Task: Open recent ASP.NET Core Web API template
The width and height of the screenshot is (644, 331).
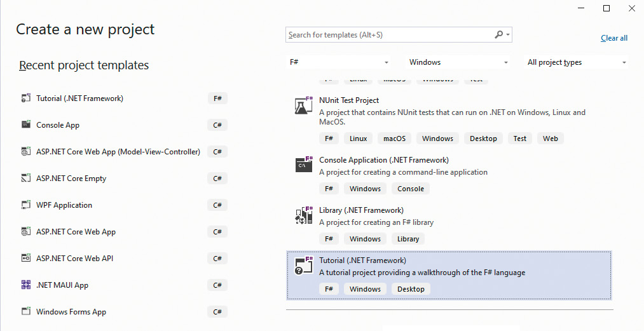Action: 74,259
